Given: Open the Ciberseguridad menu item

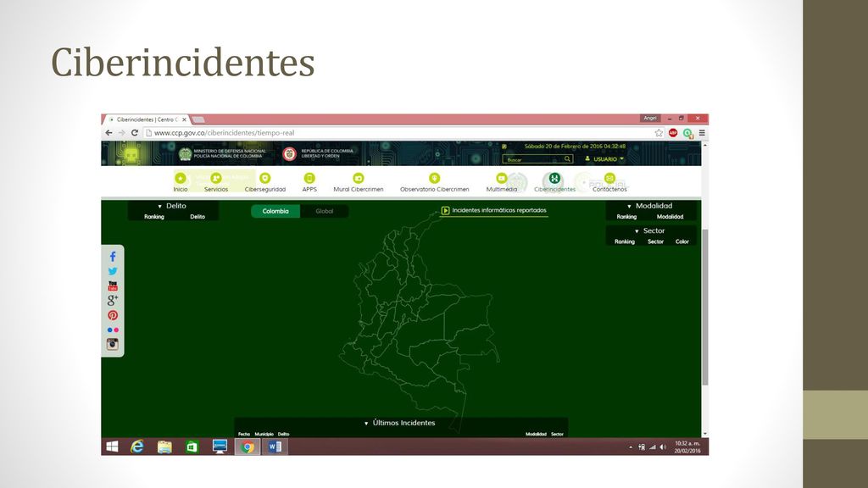Looking at the screenshot, I should [x=265, y=182].
